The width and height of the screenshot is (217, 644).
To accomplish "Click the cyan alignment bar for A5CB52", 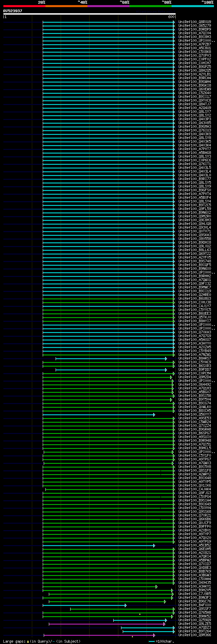I will pos(99,545).
